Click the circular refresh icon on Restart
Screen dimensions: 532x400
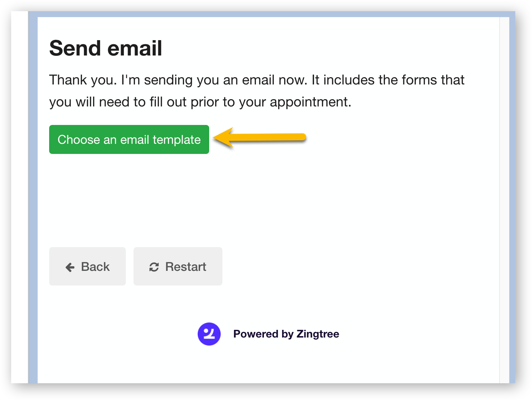point(154,267)
